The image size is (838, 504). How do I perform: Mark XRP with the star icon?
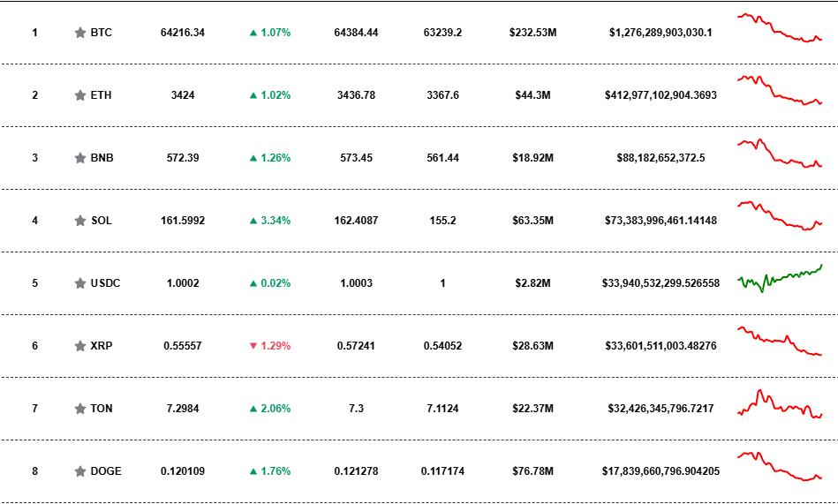point(80,346)
